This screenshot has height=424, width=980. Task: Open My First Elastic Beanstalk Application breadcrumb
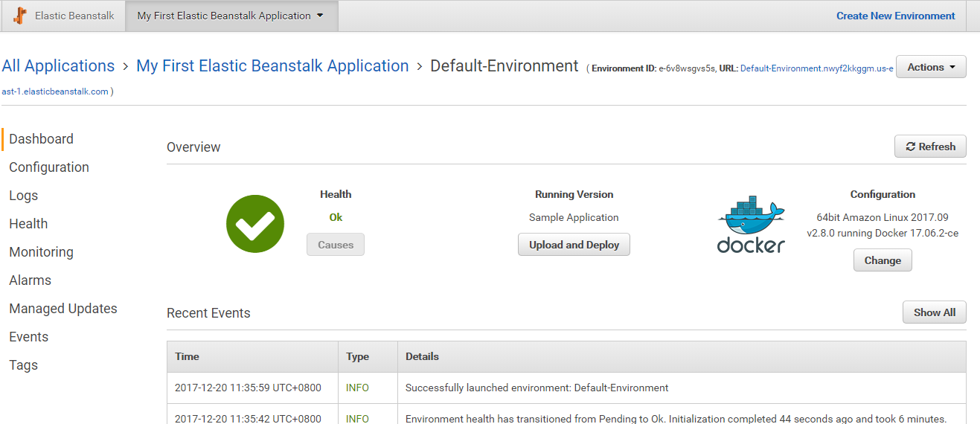[x=272, y=66]
